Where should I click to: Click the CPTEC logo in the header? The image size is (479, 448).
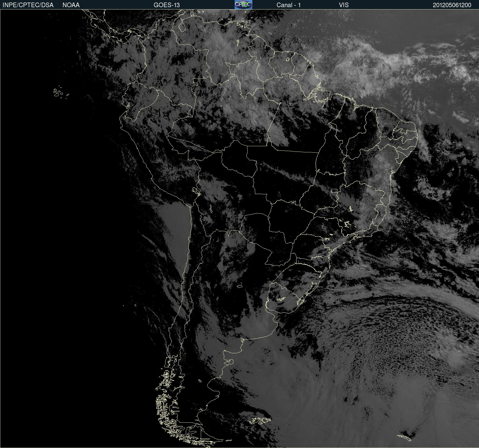pos(243,5)
